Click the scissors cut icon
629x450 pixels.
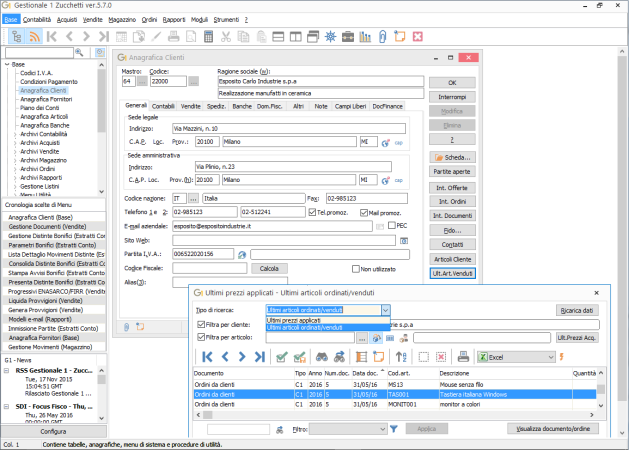tap(226, 37)
